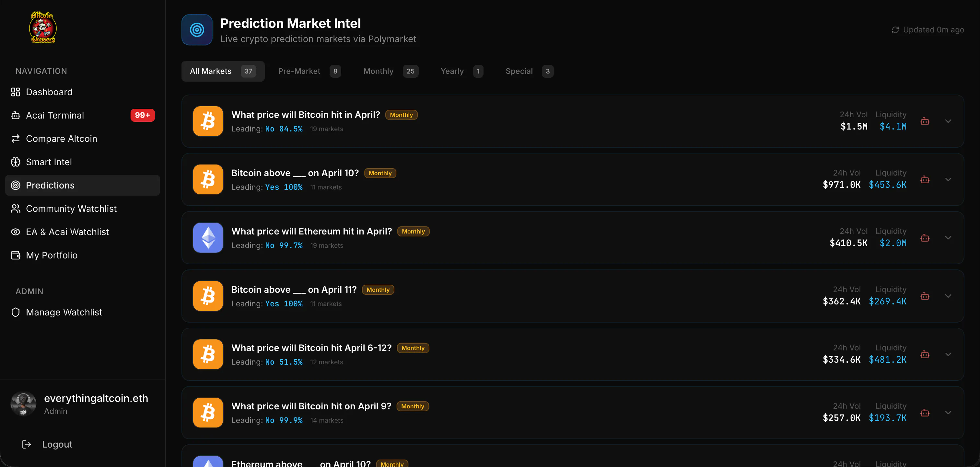Click the Updated 0m ago status text
This screenshot has height=467, width=980.
pyautogui.click(x=933, y=30)
